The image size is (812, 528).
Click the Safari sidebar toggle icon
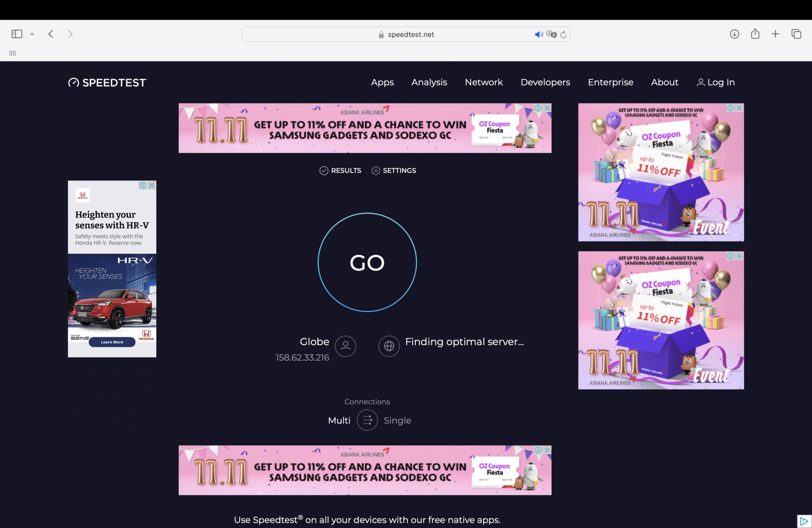(17, 34)
